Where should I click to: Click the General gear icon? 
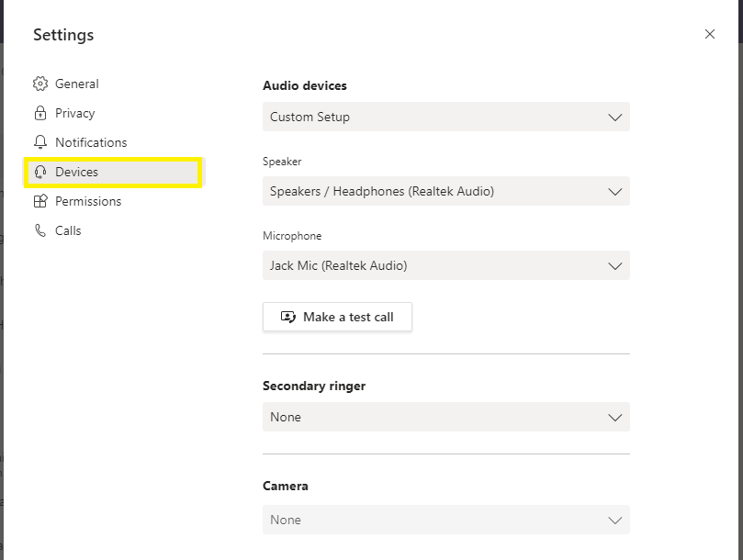click(40, 84)
